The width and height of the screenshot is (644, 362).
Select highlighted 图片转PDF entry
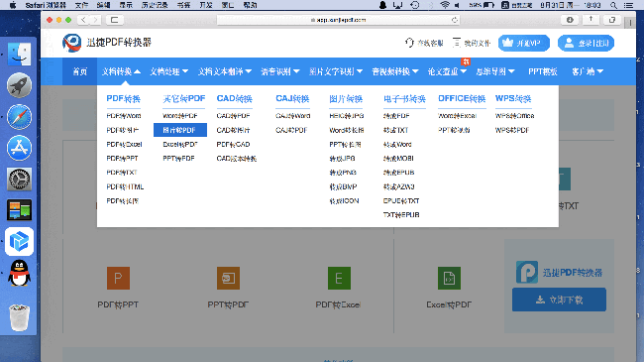180,130
